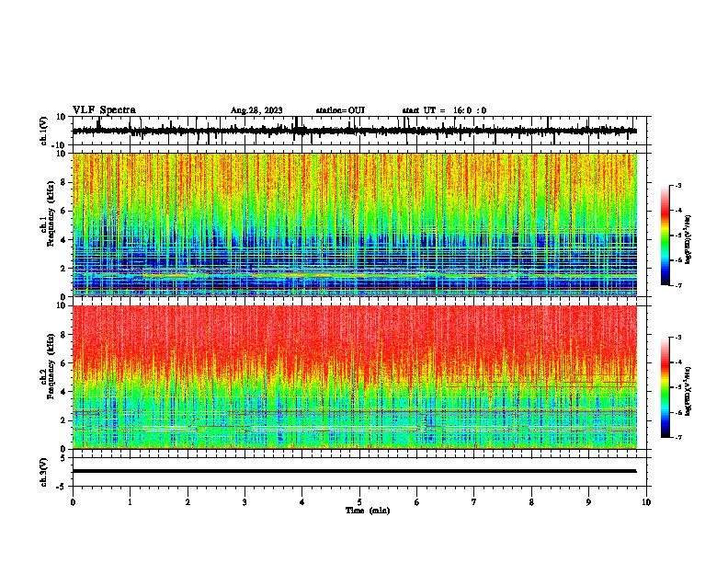
Task: Click the ch.1 spectrogram color scale bar
Action: coord(665,236)
